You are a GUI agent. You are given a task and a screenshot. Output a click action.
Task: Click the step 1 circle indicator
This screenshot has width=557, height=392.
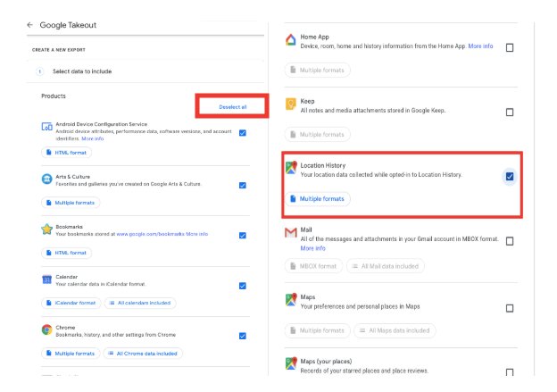(40, 71)
